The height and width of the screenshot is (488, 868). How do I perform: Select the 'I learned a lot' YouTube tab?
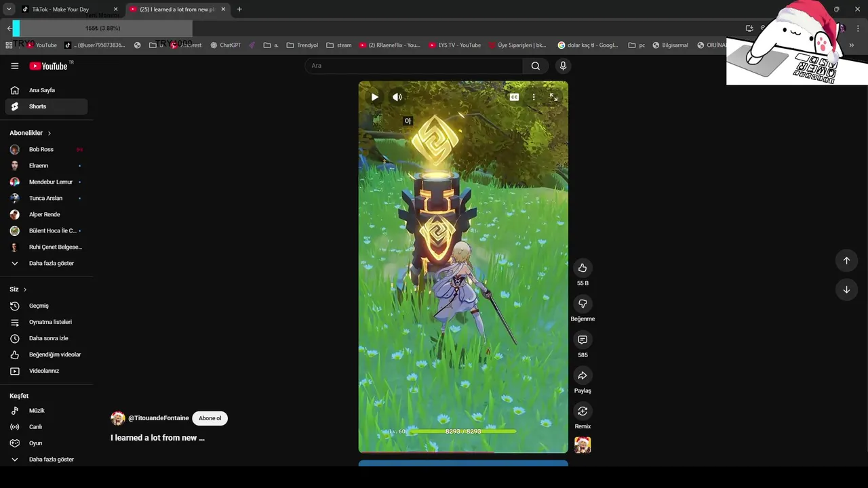tap(178, 9)
